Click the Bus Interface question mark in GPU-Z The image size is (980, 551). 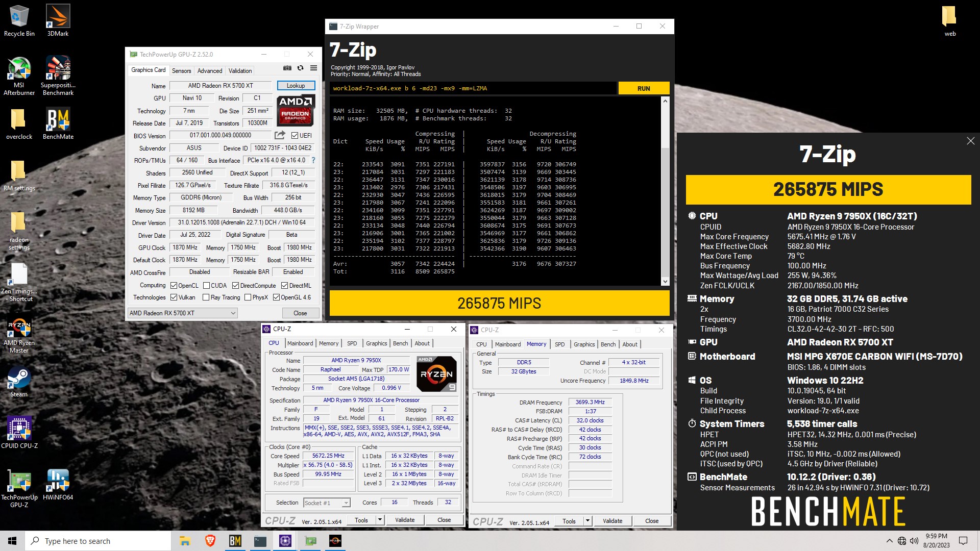313,160
